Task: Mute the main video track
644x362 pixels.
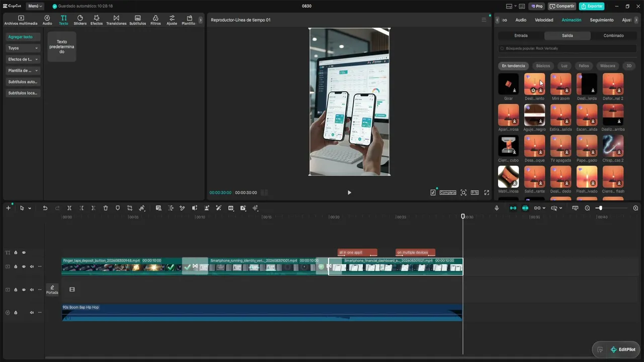Action: coord(32,266)
